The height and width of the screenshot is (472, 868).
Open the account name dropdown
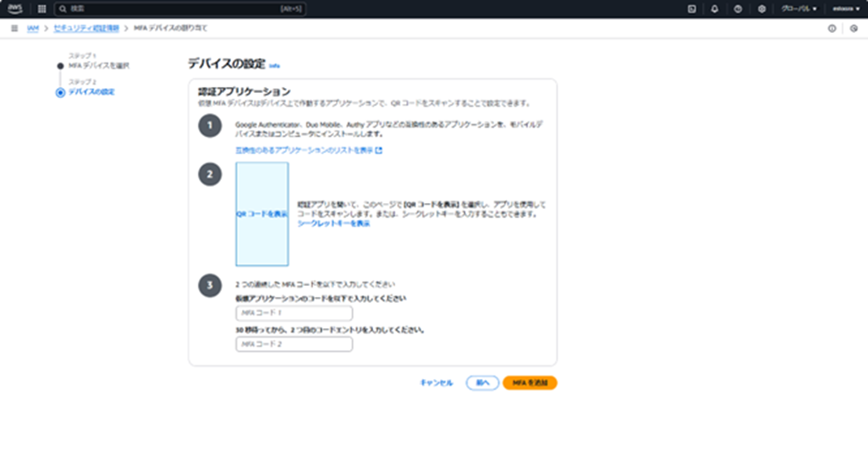point(846,8)
